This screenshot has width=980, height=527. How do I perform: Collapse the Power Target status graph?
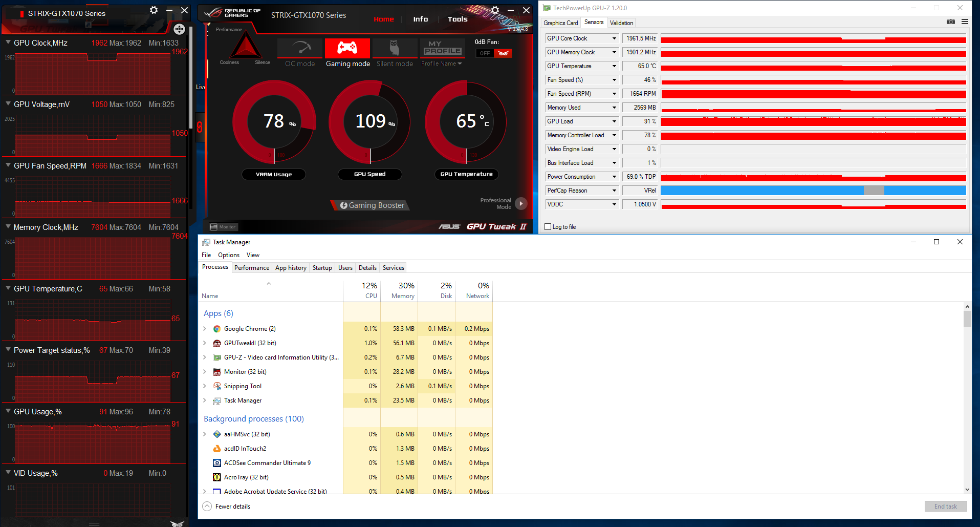(x=8, y=350)
